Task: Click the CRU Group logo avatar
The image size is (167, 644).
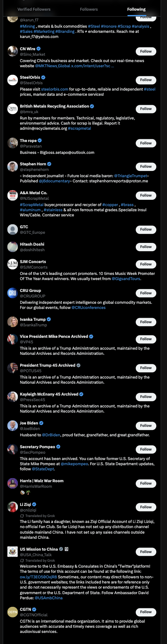Action: click(13, 293)
